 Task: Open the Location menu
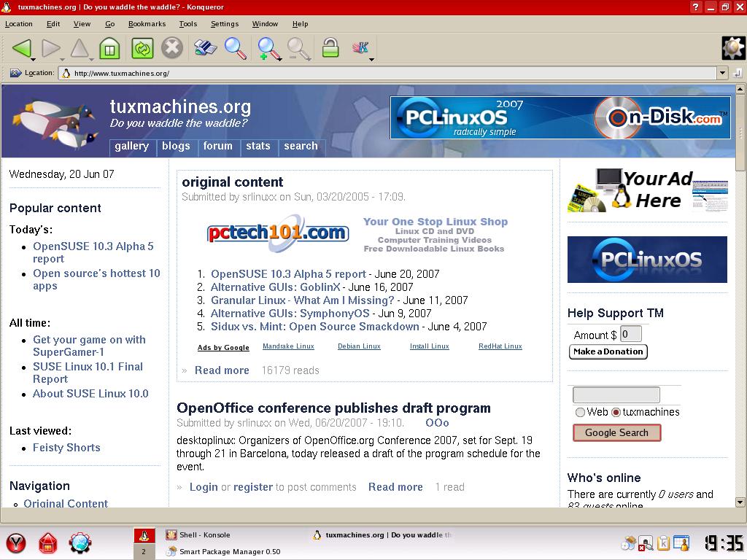click(18, 24)
